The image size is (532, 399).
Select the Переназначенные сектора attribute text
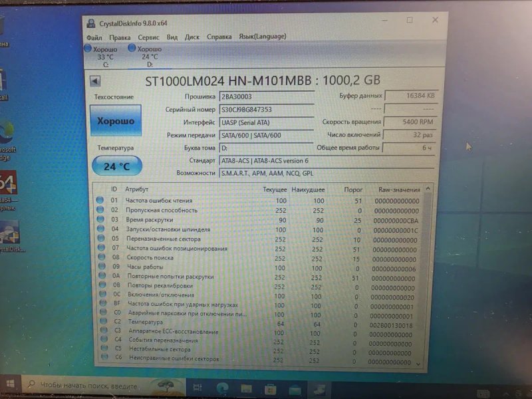164,239
